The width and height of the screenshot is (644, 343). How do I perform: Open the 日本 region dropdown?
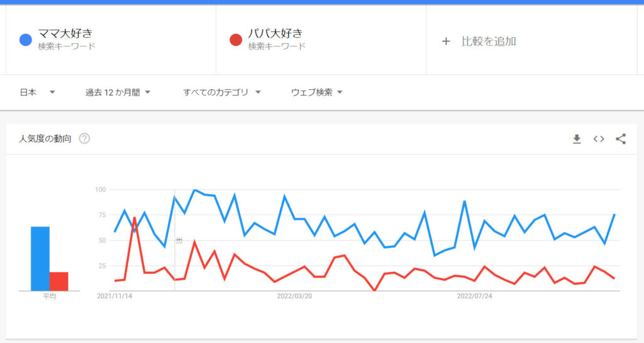tap(38, 92)
